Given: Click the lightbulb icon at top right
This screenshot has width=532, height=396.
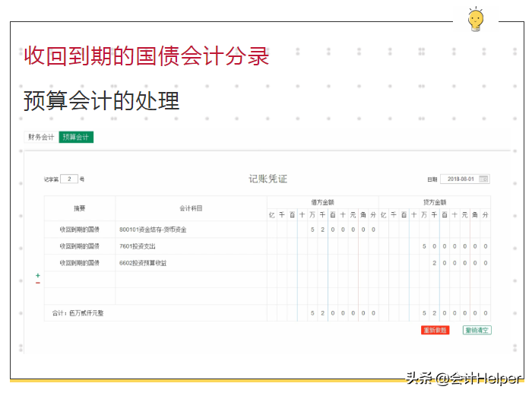Looking at the screenshot, I should pos(476,19).
